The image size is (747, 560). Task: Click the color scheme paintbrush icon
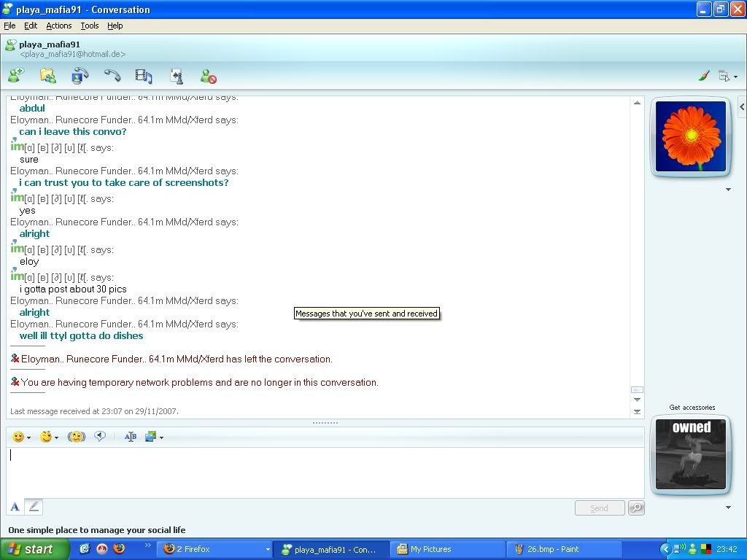(x=704, y=76)
